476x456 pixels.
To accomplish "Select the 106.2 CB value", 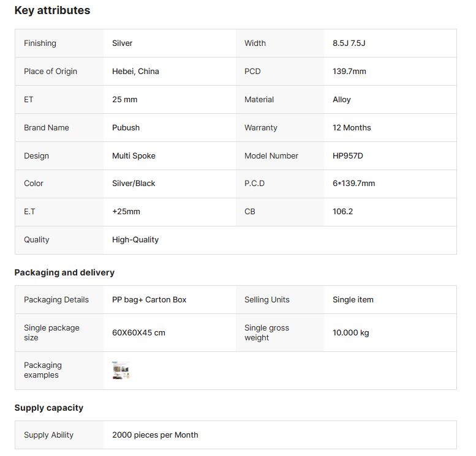I will tap(342, 212).
